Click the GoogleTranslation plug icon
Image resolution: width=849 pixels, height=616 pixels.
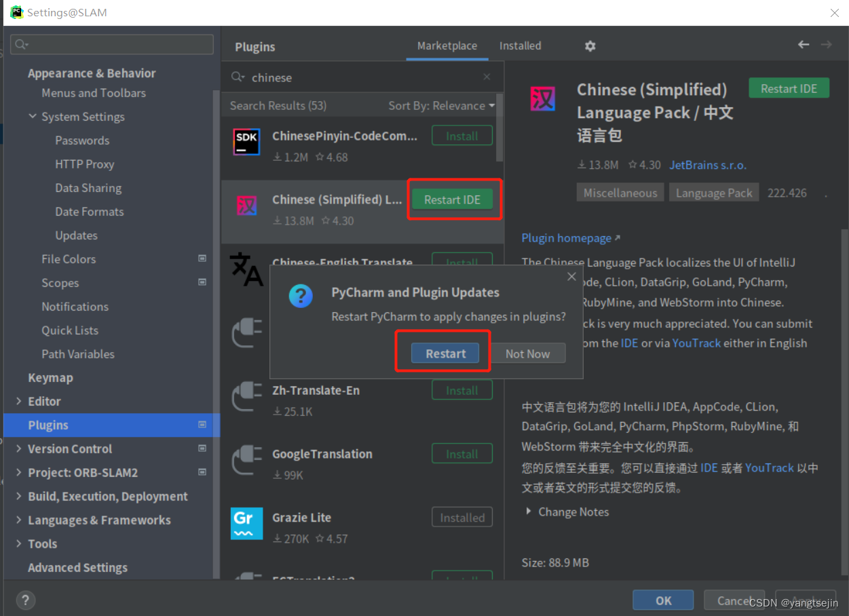click(x=246, y=460)
